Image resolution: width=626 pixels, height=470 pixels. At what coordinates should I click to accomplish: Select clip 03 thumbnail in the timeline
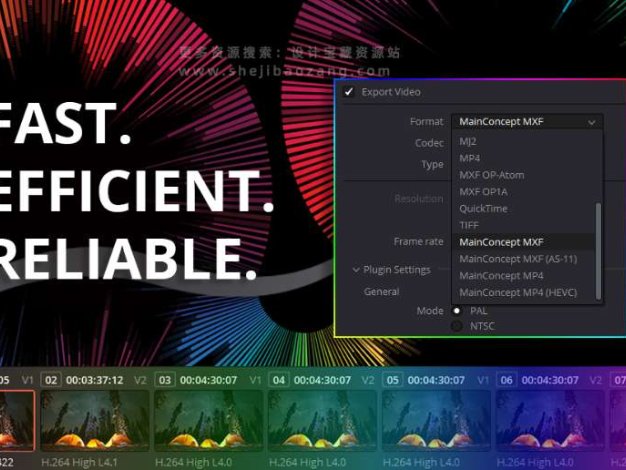[209, 420]
